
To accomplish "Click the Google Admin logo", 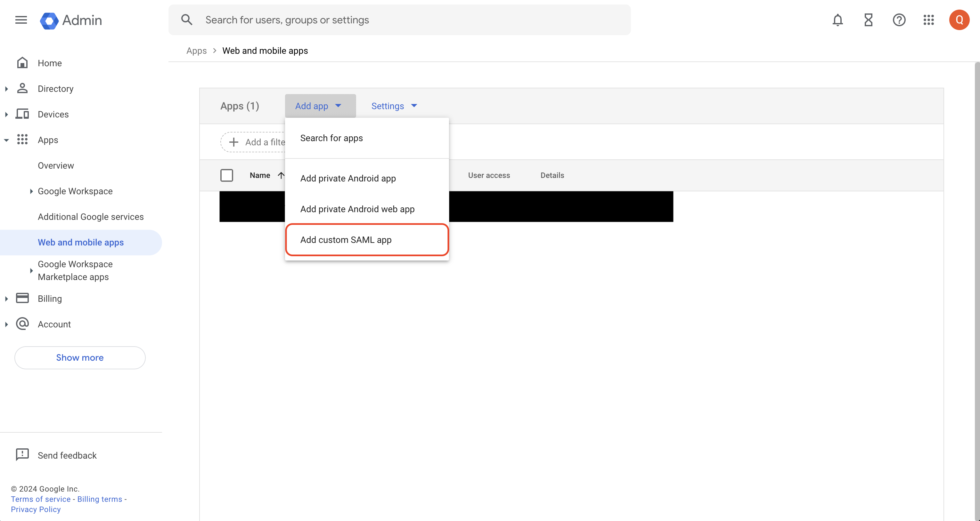I will pos(71,20).
